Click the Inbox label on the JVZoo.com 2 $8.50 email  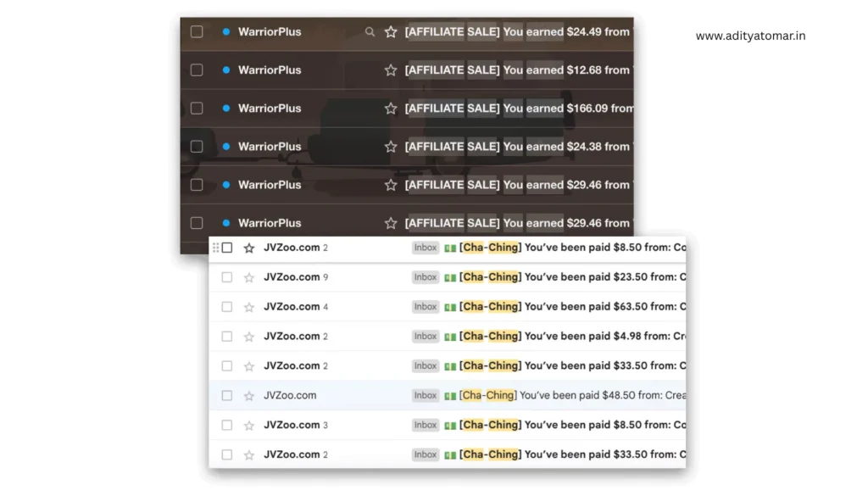pyautogui.click(x=426, y=248)
